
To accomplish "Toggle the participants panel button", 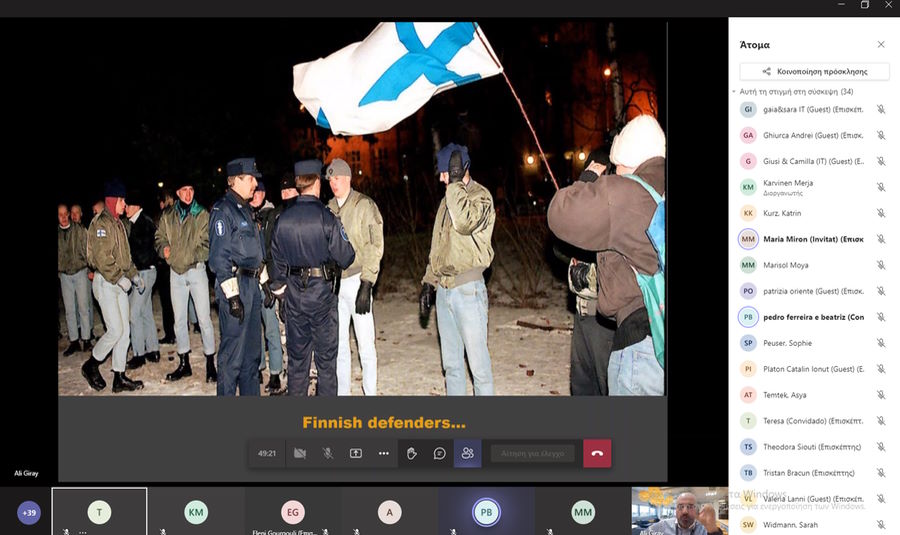I will 467,453.
